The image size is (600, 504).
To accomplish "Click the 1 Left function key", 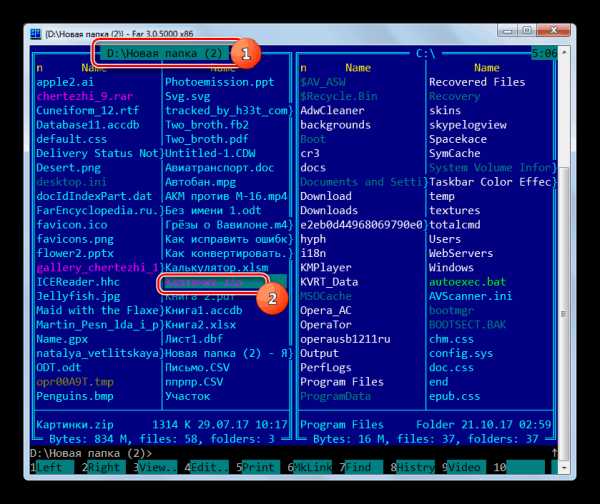I will click(x=52, y=467).
